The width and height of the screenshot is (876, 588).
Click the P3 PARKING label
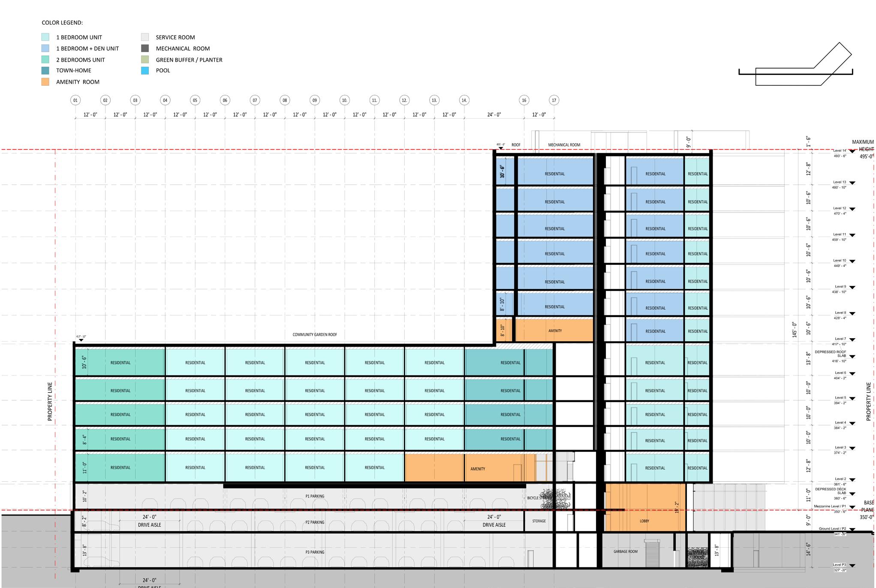(x=315, y=552)
